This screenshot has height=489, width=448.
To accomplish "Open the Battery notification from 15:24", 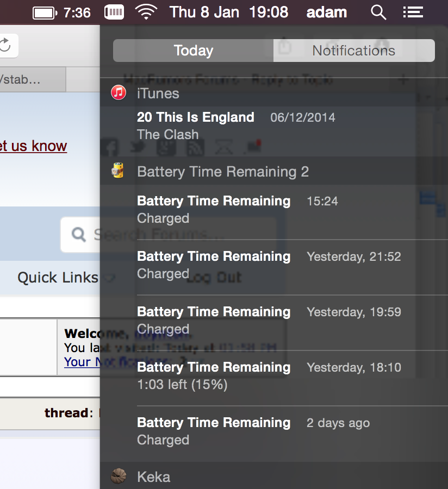I will tap(274, 212).
